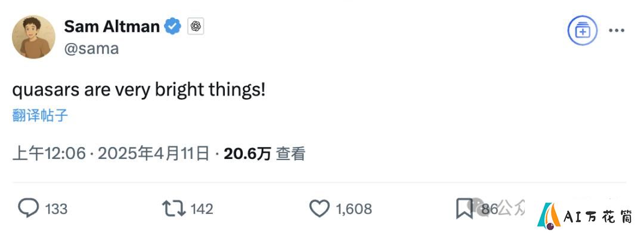
Task: Click the Sam Altman display name
Action: pos(112,27)
